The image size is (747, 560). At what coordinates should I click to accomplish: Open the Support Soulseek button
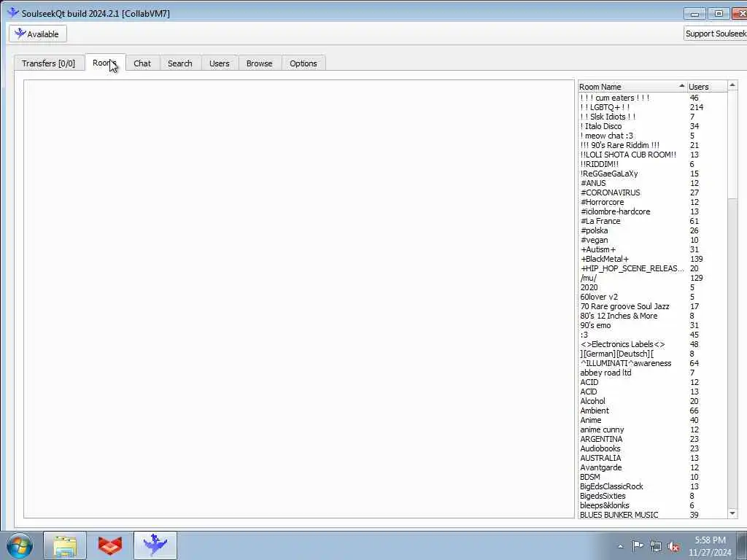715,34
